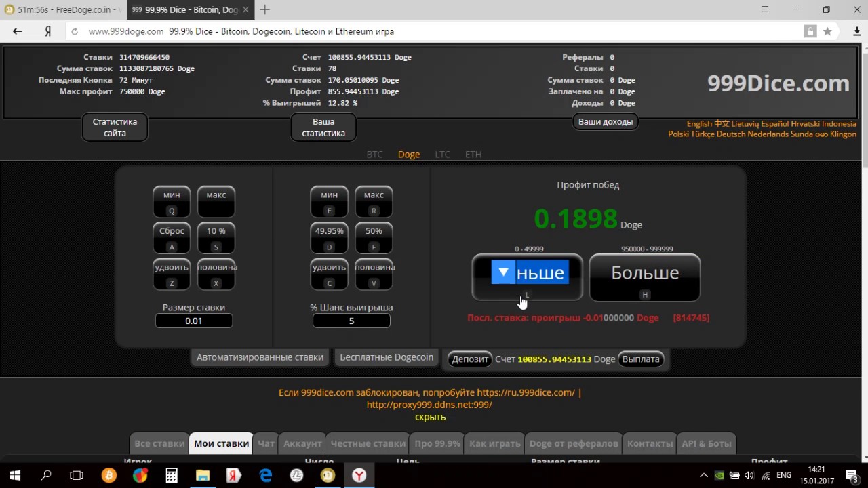The height and width of the screenshot is (488, 868).
Task: Click the 'Сброс' reset button
Action: coord(172,238)
